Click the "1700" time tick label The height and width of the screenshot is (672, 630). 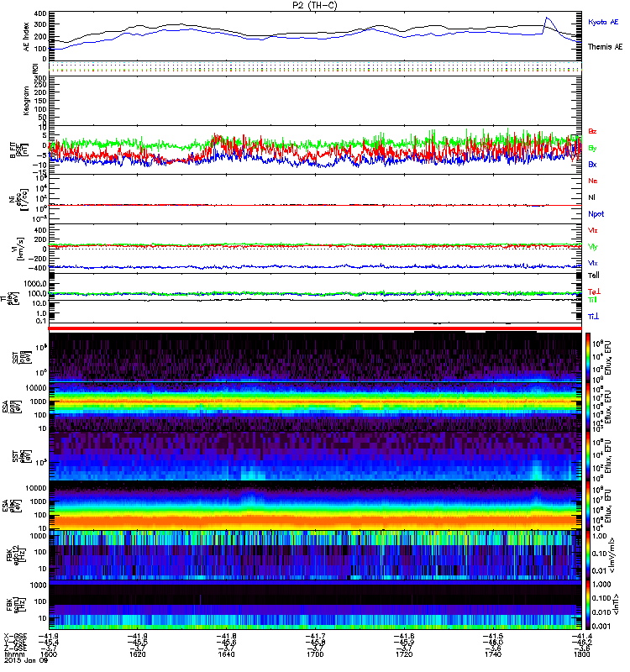tap(315, 654)
